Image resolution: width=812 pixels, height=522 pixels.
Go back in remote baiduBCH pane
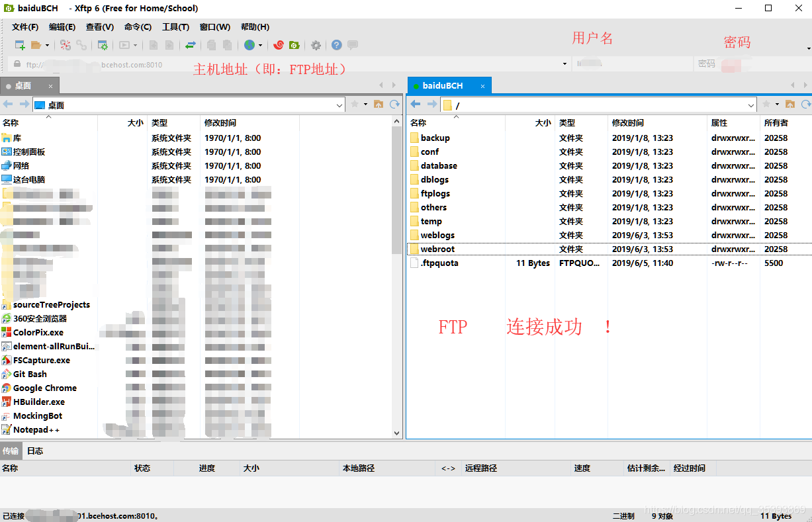click(x=416, y=105)
